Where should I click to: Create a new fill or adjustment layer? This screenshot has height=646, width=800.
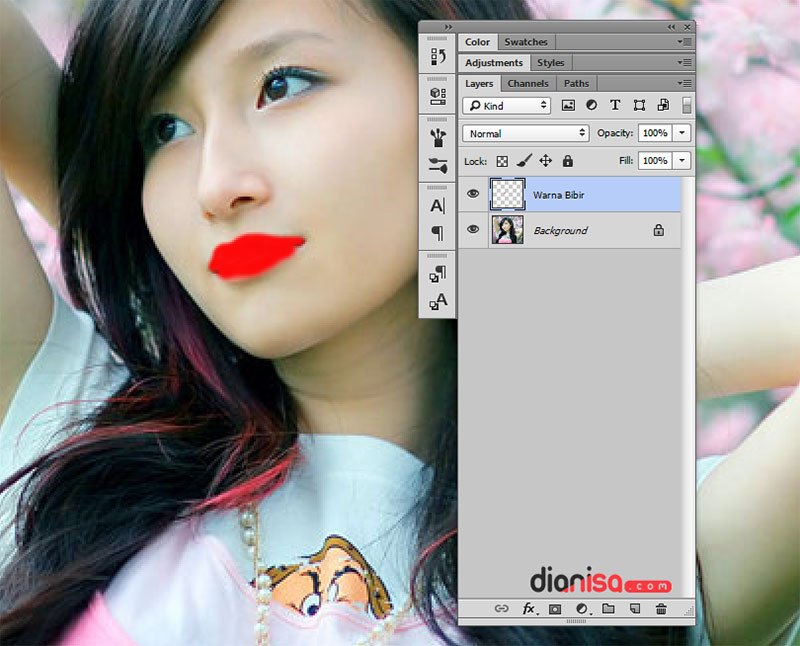pos(580,607)
